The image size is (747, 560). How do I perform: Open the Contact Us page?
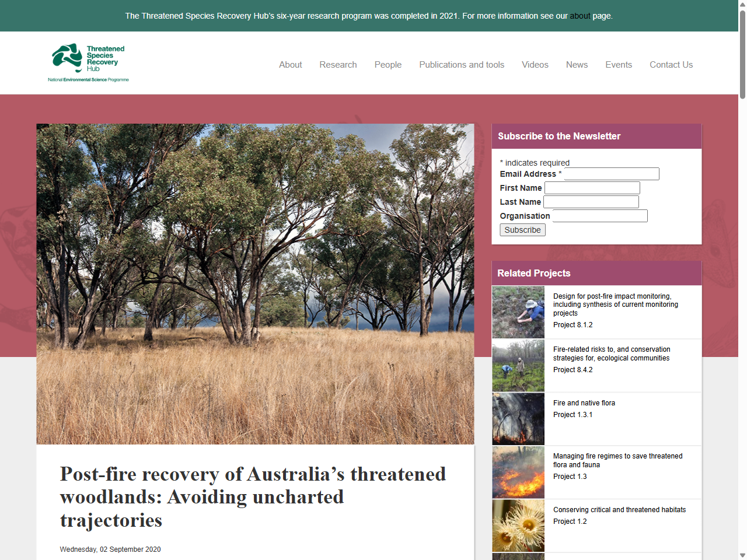(671, 65)
